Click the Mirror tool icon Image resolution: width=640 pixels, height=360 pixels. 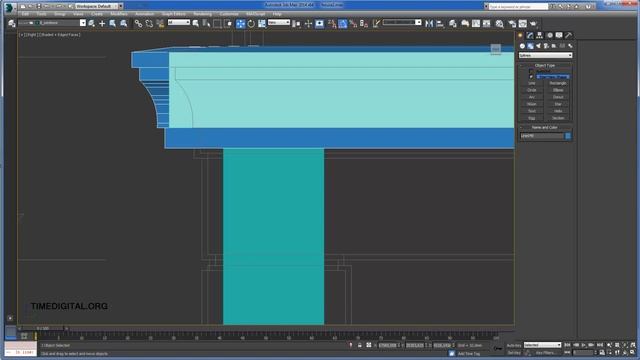coord(429,24)
